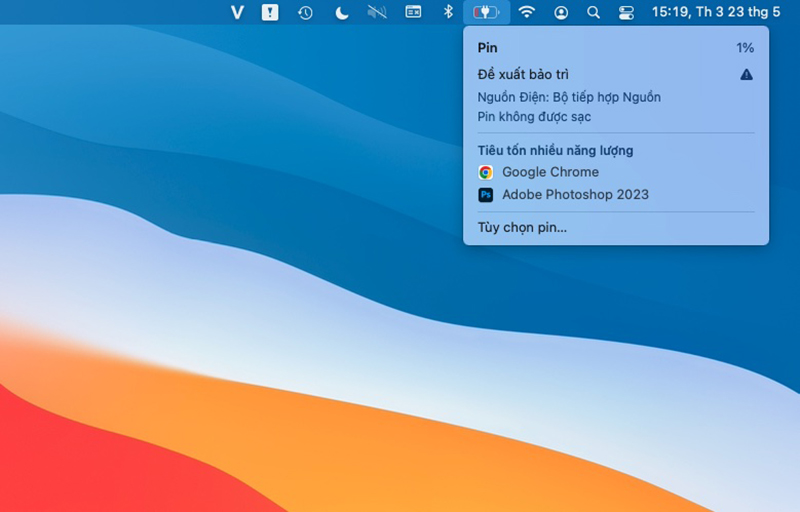Click the date and time clock
This screenshot has height=512, width=800.
(716, 12)
